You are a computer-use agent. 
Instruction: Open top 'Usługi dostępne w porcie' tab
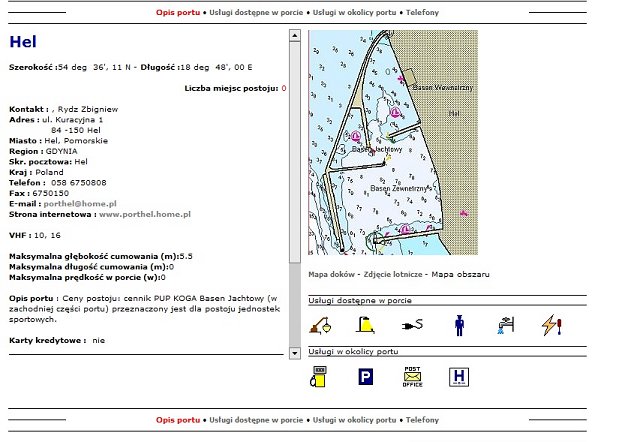click(255, 13)
